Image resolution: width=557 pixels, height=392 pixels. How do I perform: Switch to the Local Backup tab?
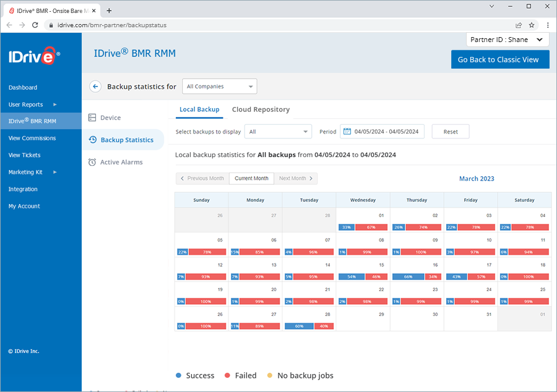pos(199,109)
